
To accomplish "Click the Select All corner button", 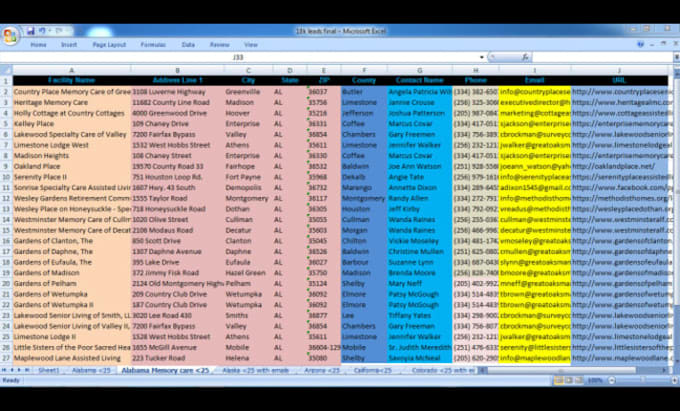I will tap(6, 70).
